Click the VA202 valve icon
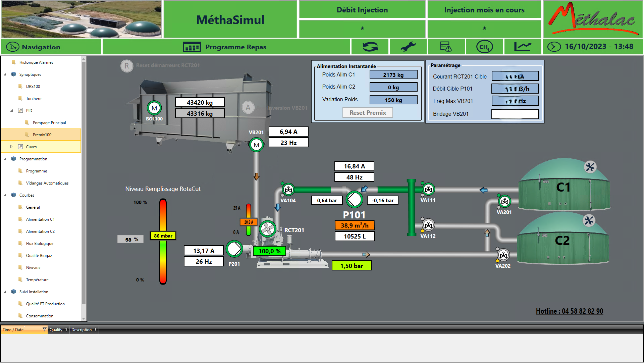644x363 pixels. 503,255
